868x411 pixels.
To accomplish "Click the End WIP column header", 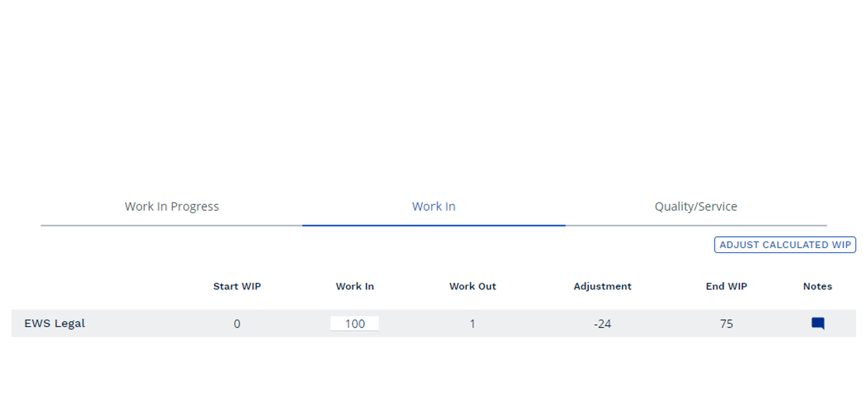I will click(x=727, y=287).
